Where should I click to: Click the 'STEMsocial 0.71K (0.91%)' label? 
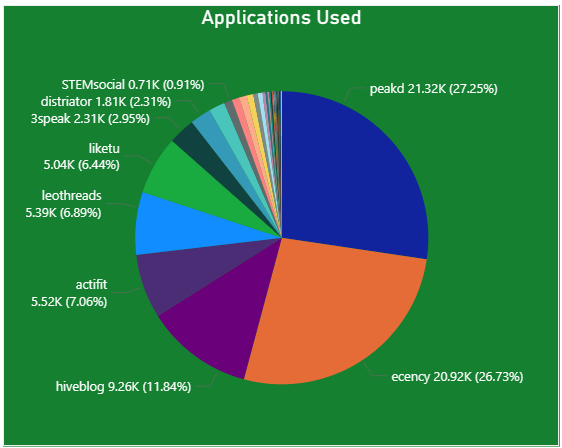point(133,85)
